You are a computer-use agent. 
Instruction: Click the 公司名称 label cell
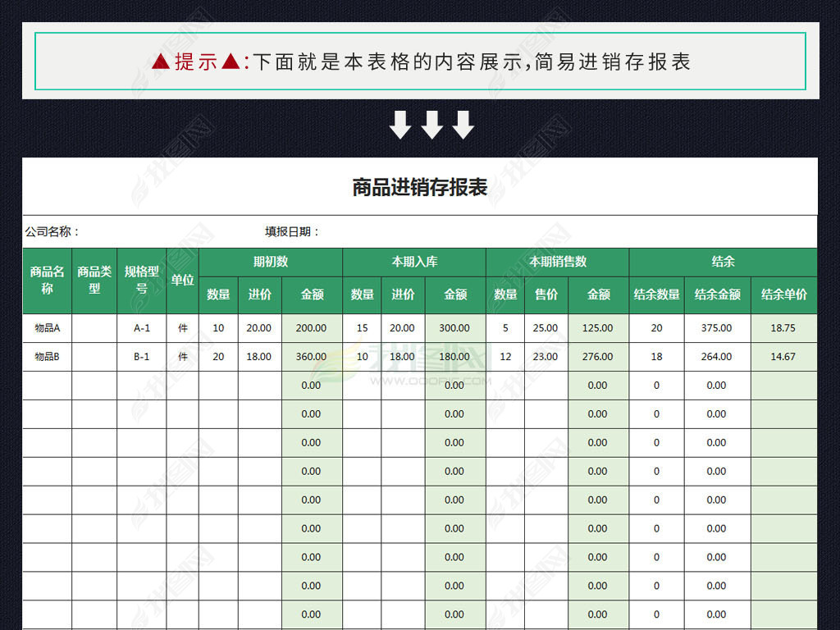coord(52,232)
